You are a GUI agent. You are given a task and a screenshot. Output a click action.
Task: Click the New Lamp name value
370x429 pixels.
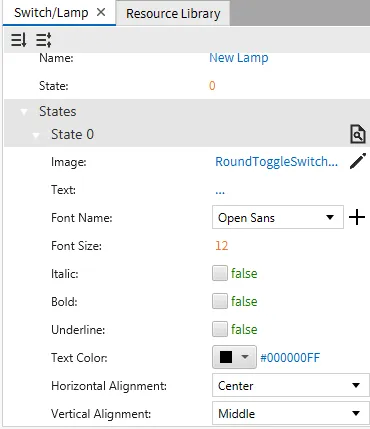tap(239, 58)
